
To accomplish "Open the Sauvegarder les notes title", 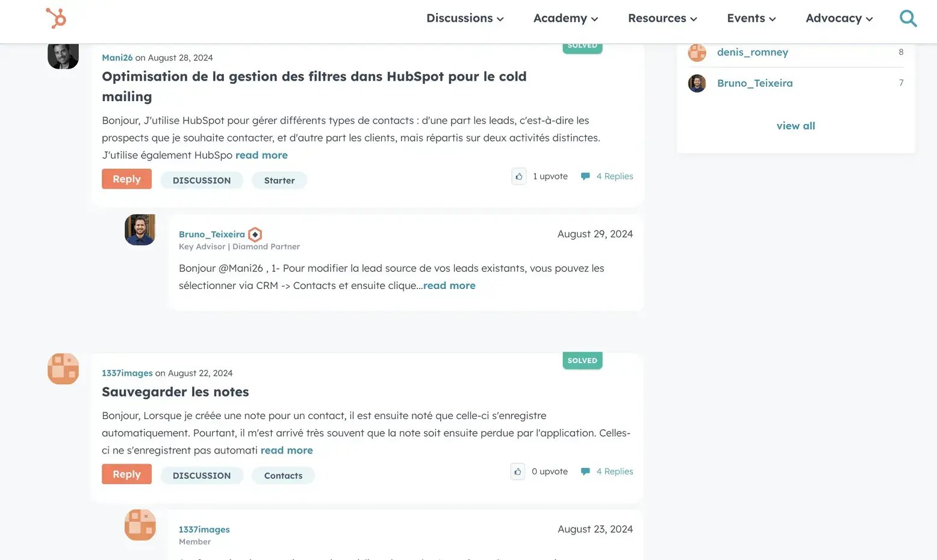I will (175, 392).
